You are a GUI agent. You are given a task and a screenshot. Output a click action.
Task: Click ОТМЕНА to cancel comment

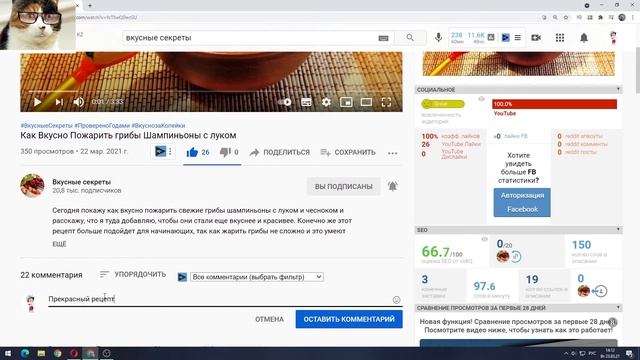coord(269,319)
